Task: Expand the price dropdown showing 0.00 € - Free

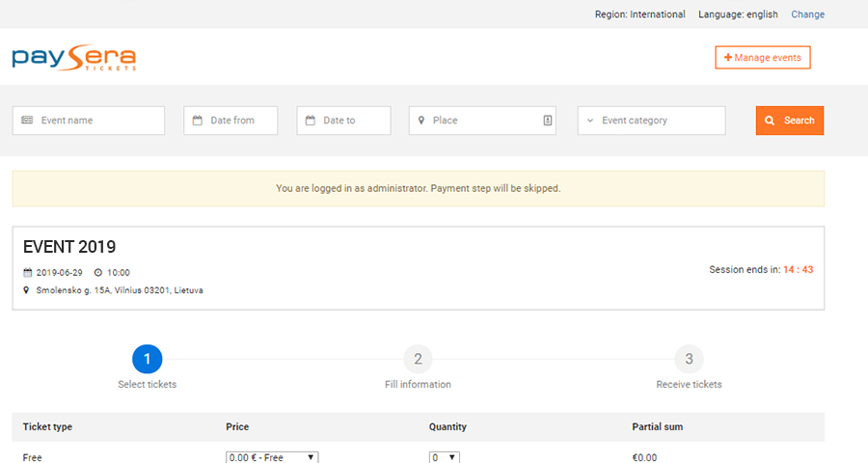Action: [272, 457]
